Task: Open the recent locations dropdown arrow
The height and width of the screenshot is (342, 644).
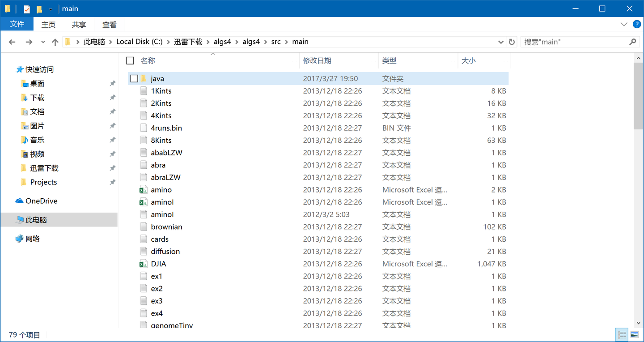Action: [43, 42]
